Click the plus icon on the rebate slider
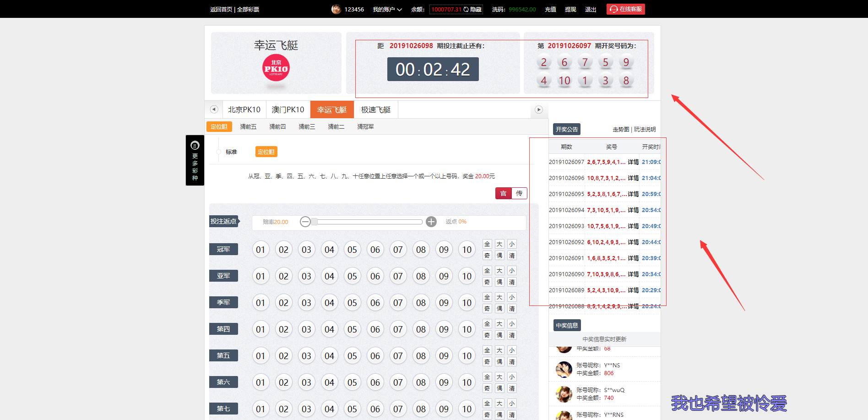The image size is (868, 420). (x=431, y=222)
